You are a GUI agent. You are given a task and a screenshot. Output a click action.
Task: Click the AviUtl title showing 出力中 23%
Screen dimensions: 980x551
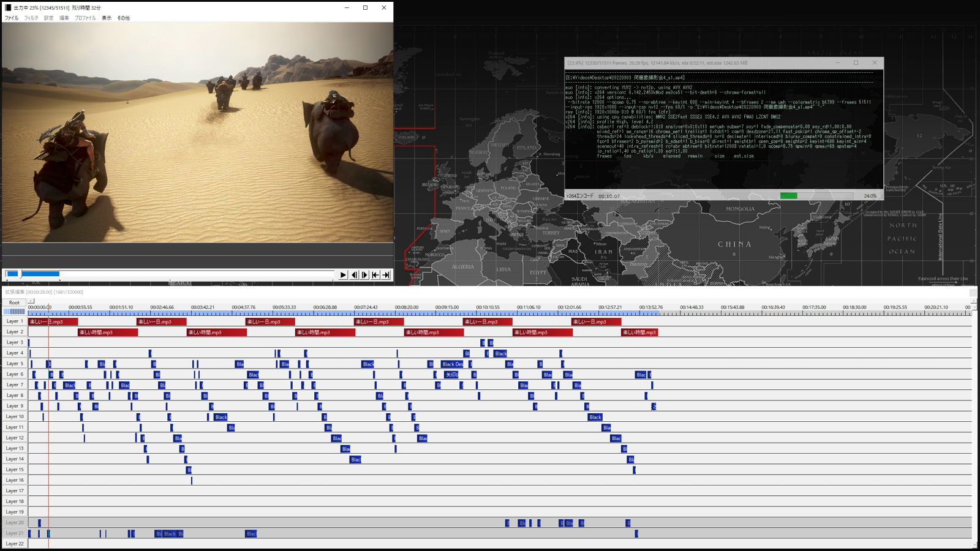click(x=57, y=8)
